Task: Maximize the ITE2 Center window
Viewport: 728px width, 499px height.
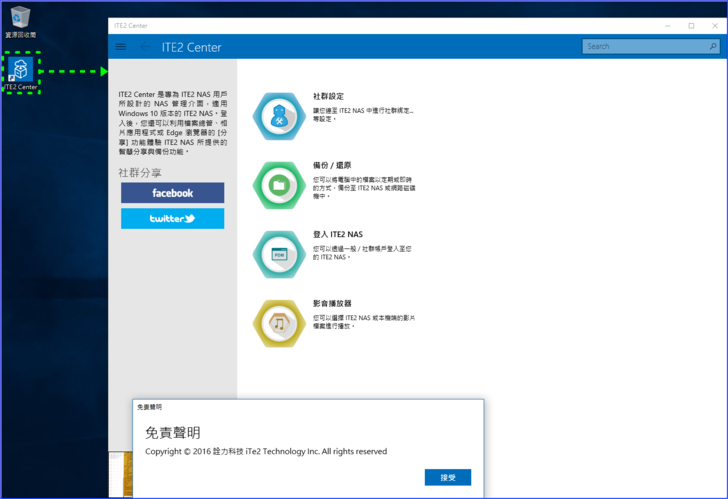Action: (x=691, y=25)
